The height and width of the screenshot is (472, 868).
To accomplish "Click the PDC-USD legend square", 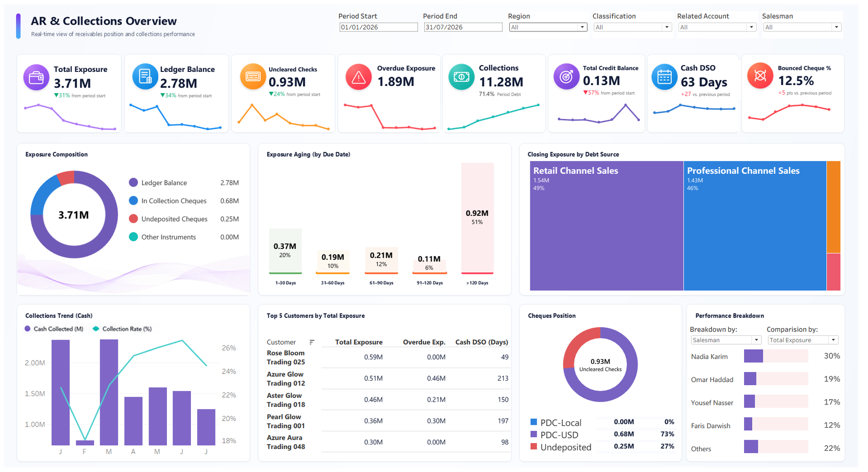I will coord(534,434).
